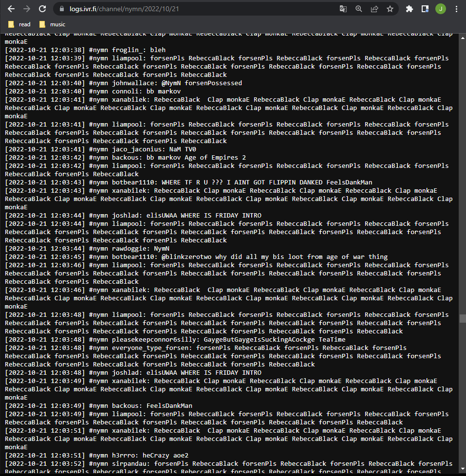This screenshot has height=476, width=466.
Task: Open Chrome three-dot menu
Action: tap(456, 9)
